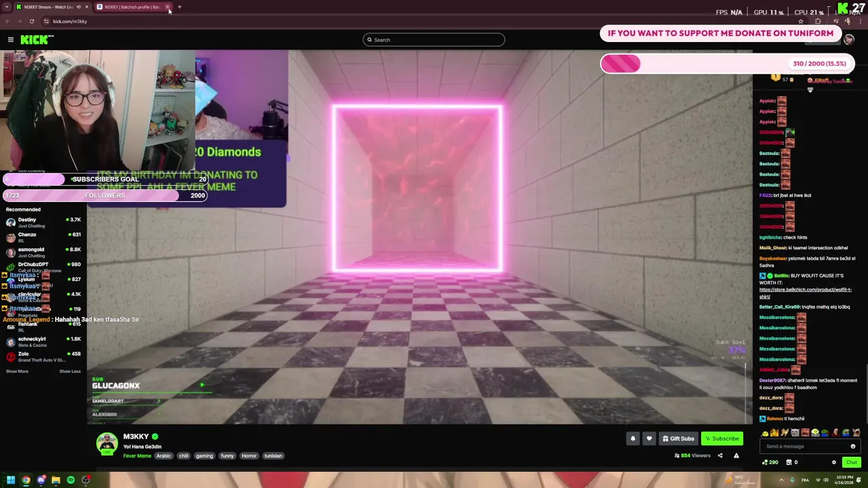Open M3KKY channel name link

(136, 436)
